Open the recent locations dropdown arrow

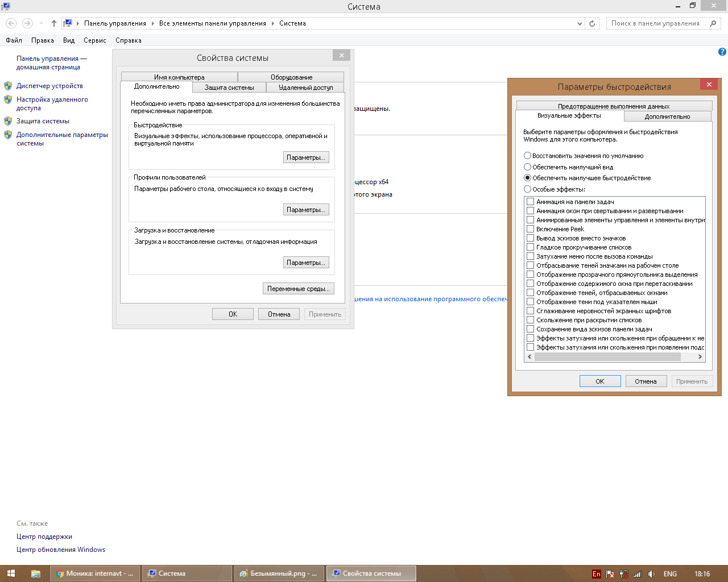pyautogui.click(x=41, y=23)
